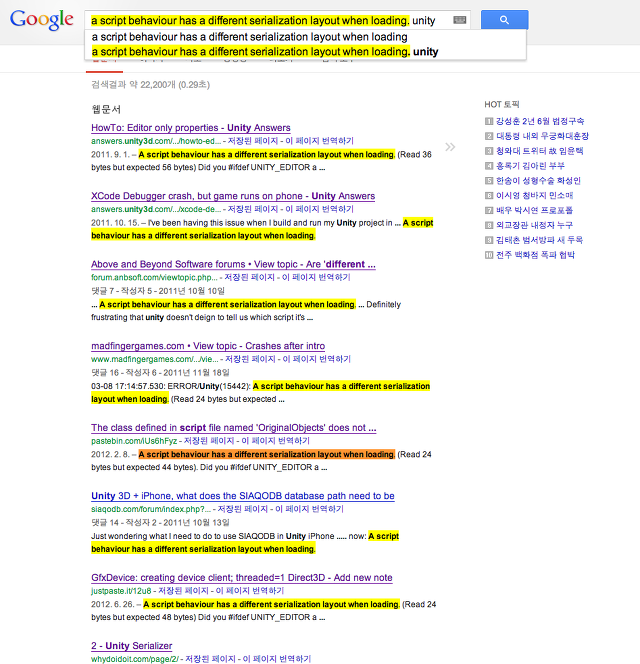
Task: Open 'The class defined in script file' result
Action: [233, 428]
